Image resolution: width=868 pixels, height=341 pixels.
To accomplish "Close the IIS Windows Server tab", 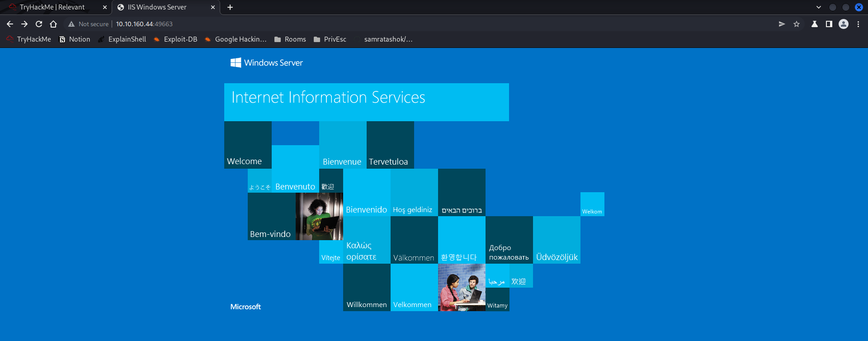I will (x=213, y=7).
